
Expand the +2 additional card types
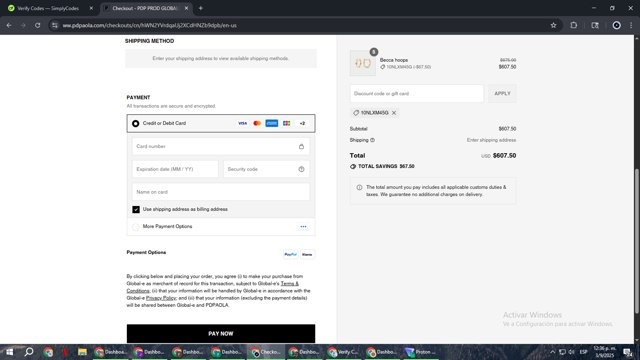302,123
